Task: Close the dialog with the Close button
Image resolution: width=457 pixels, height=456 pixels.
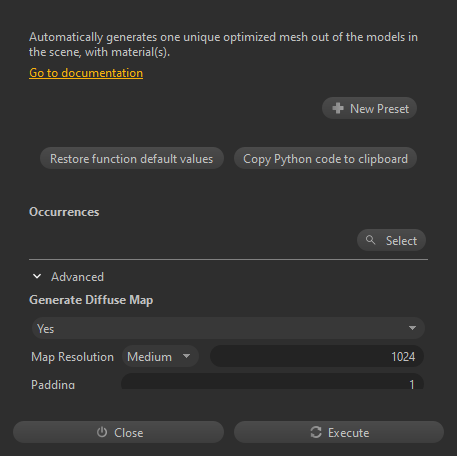Action: coord(118,432)
